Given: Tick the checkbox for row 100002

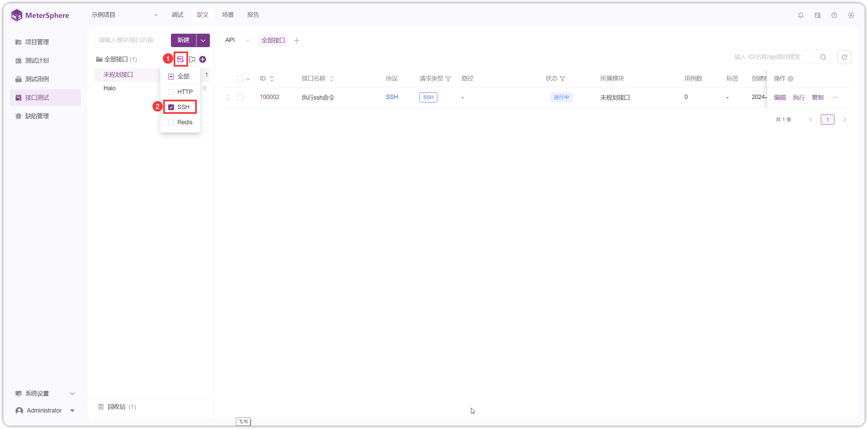Looking at the screenshot, I should (x=240, y=97).
